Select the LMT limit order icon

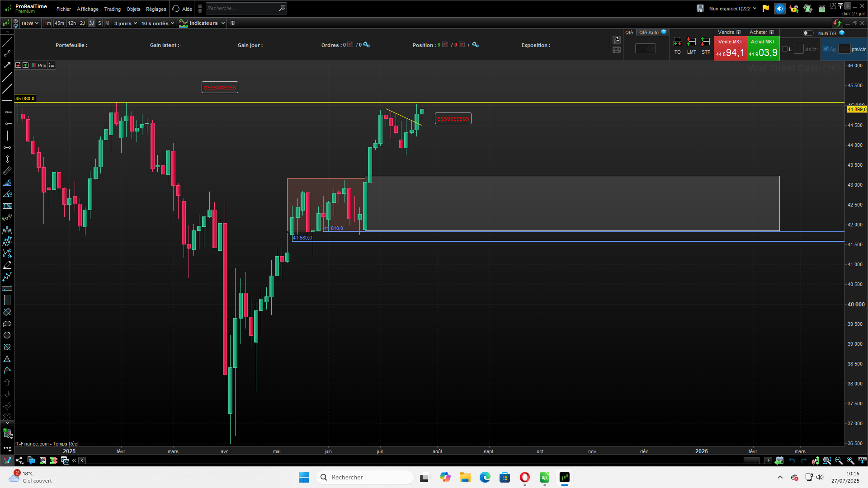click(x=691, y=42)
